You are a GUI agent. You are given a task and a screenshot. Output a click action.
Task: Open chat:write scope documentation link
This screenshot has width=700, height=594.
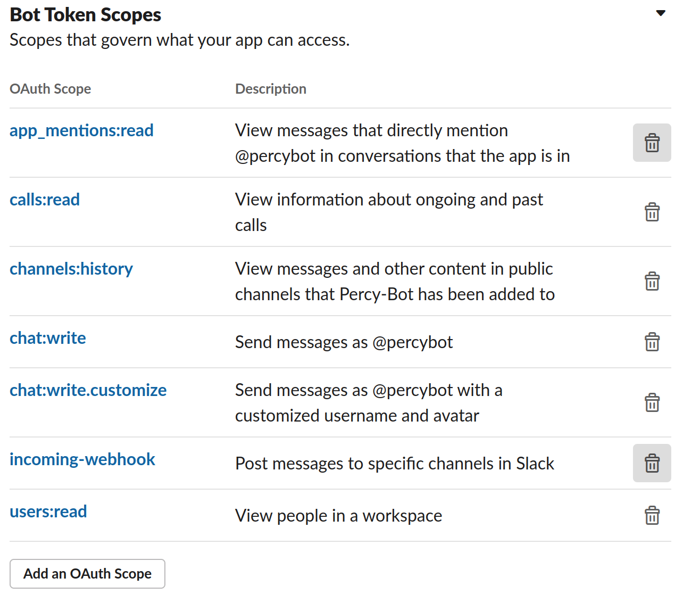tap(48, 338)
